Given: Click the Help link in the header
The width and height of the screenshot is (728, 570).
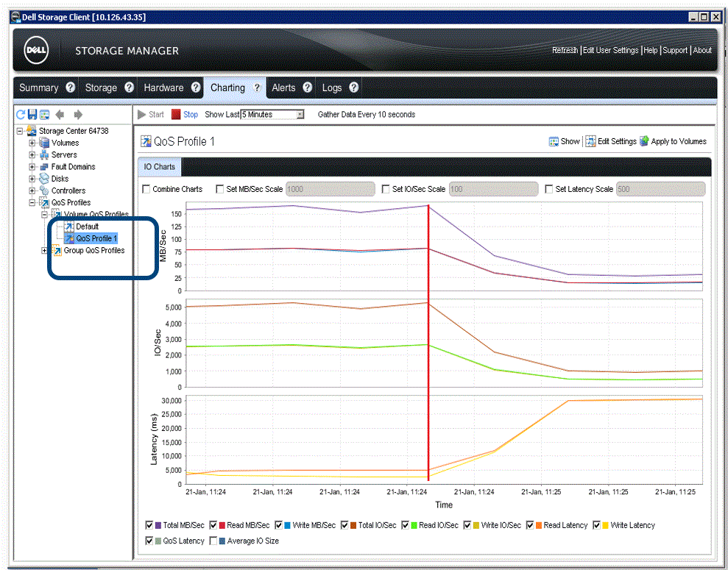Looking at the screenshot, I should 651,50.
